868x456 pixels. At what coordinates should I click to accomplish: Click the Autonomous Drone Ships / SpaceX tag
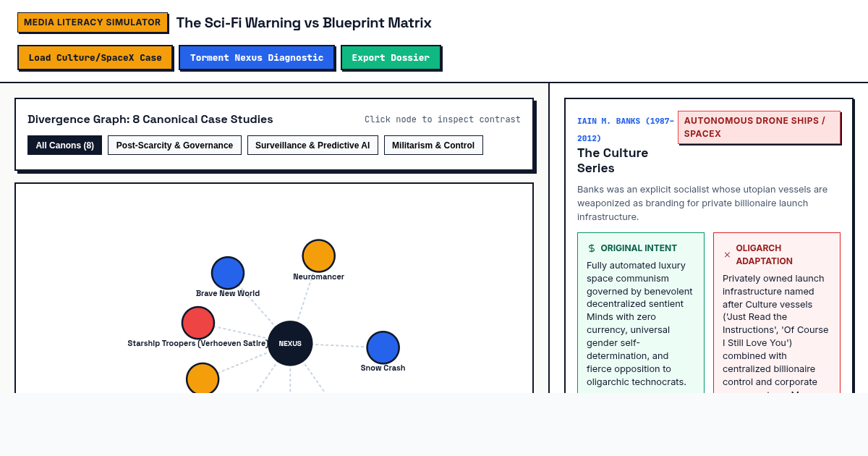point(759,127)
